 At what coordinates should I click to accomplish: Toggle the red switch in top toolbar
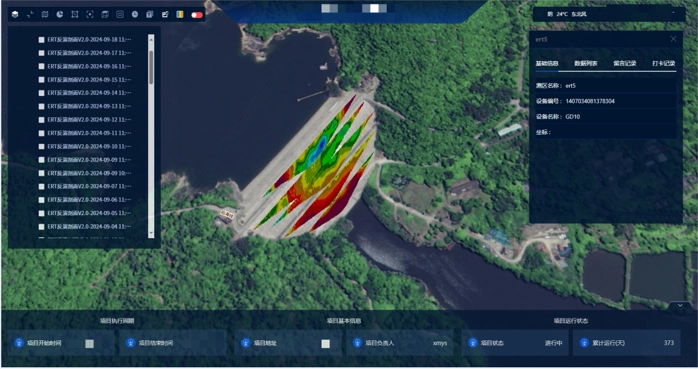pos(196,15)
